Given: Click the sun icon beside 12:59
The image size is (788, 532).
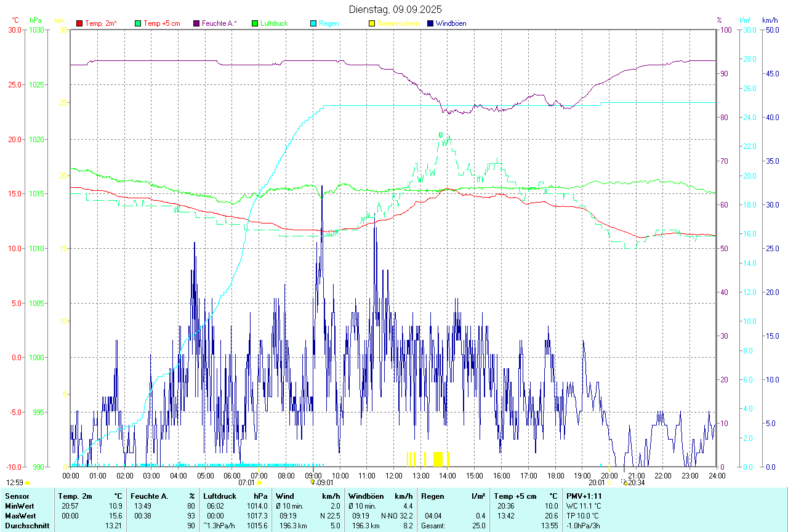Looking at the screenshot, I should [x=28, y=483].
